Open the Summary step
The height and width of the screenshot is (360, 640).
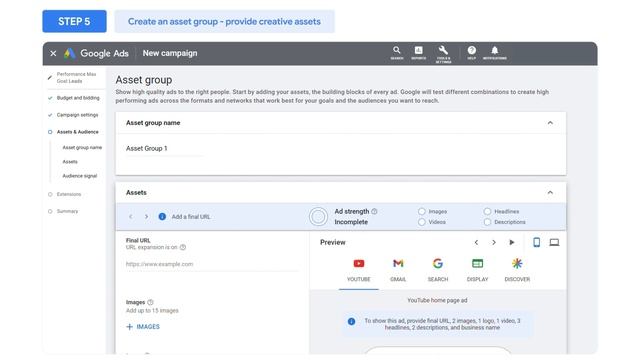coord(67,211)
